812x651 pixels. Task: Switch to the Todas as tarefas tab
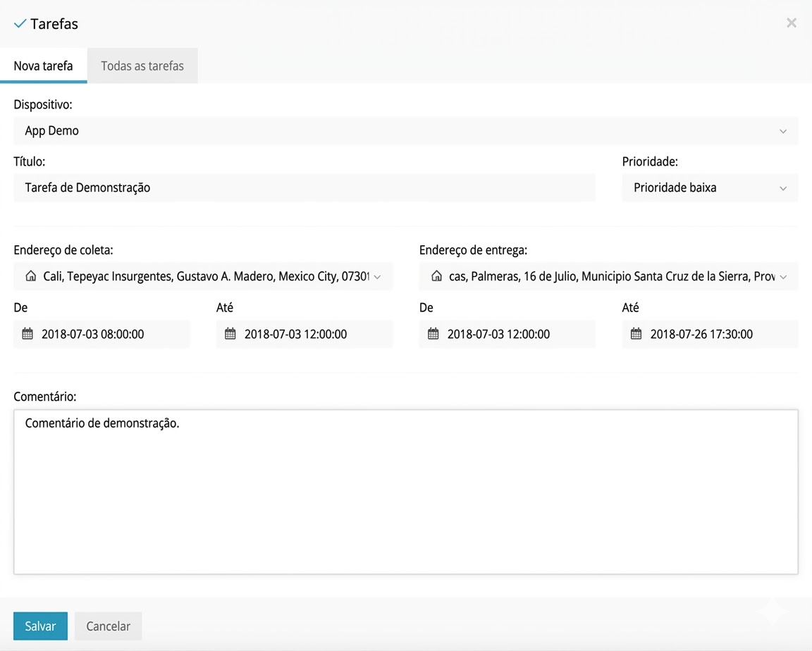point(142,66)
